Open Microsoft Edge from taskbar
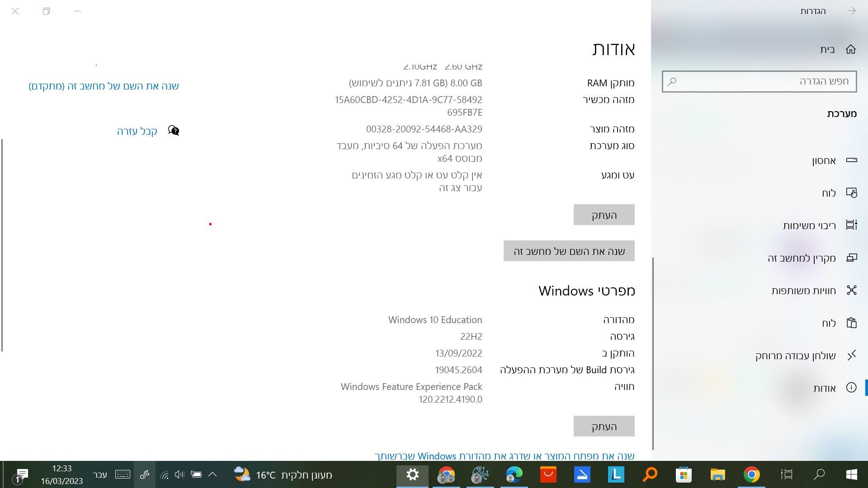The width and height of the screenshot is (868, 488). point(514,474)
